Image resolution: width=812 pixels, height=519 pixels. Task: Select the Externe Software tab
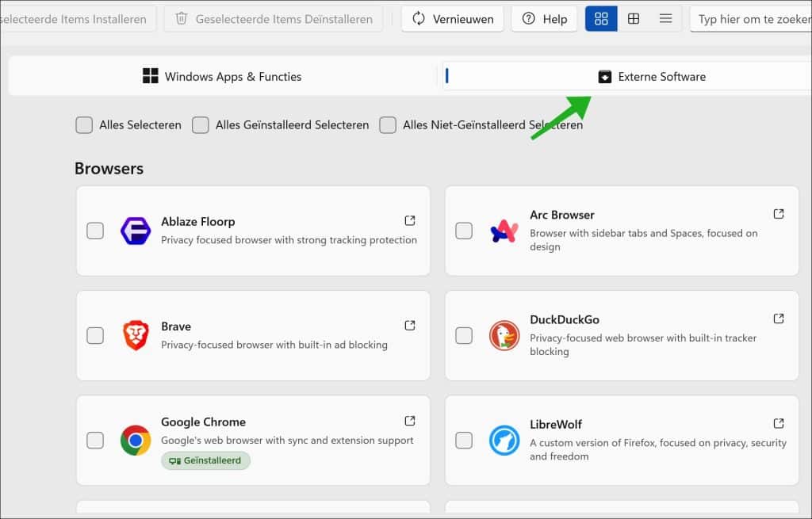click(x=626, y=77)
